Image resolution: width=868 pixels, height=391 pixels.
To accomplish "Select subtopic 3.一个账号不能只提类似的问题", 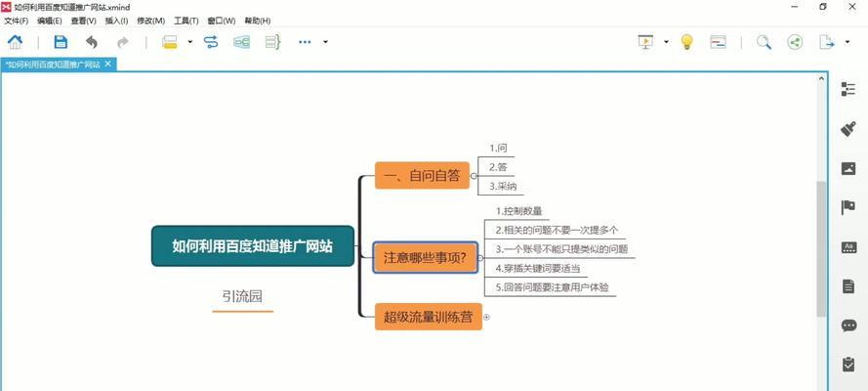I will pos(561,249).
